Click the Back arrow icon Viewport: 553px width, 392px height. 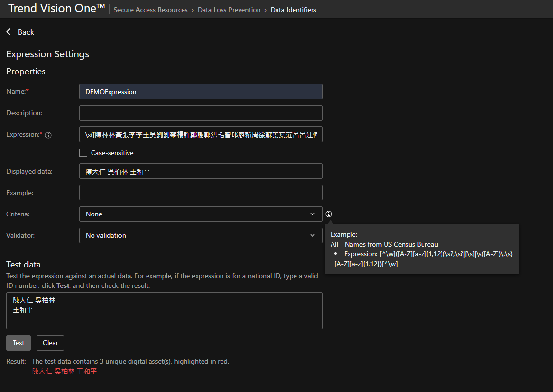(x=9, y=32)
